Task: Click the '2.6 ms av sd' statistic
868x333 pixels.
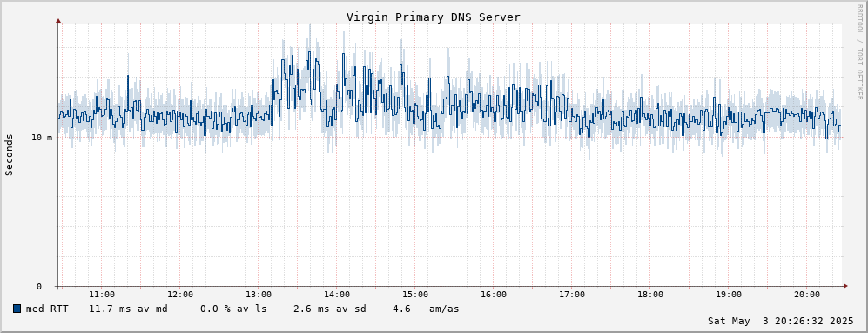Action: point(329,309)
